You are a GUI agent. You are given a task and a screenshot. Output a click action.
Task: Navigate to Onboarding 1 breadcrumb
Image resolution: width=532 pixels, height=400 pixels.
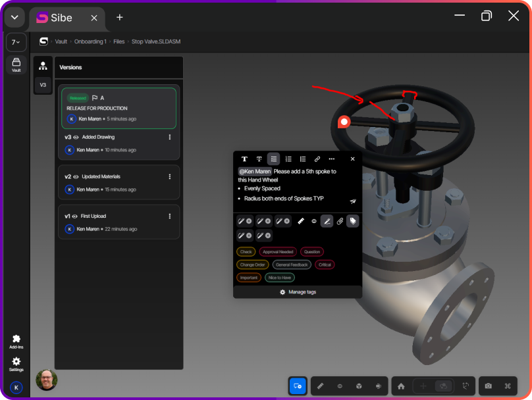point(90,41)
